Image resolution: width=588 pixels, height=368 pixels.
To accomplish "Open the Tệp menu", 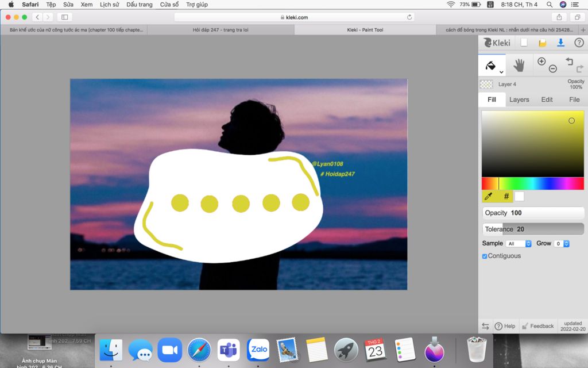I will click(51, 5).
